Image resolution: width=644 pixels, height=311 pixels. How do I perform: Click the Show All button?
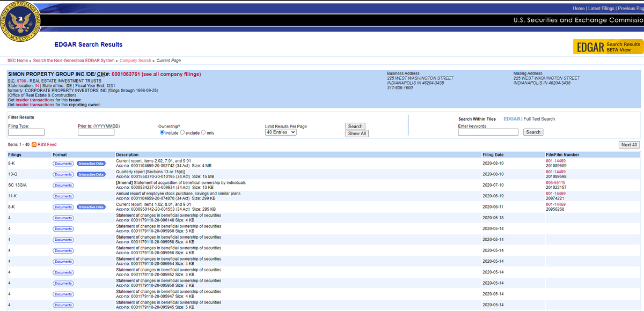coord(357,134)
